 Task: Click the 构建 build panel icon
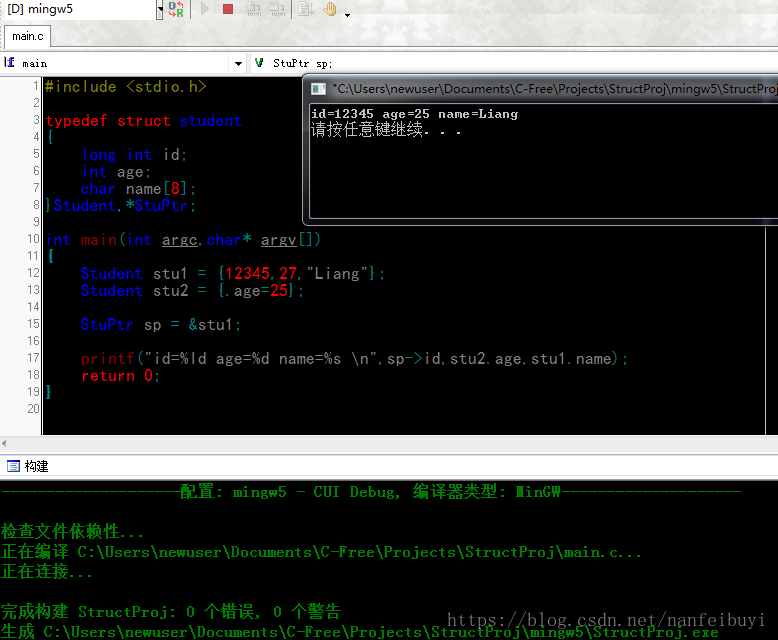coord(13,466)
